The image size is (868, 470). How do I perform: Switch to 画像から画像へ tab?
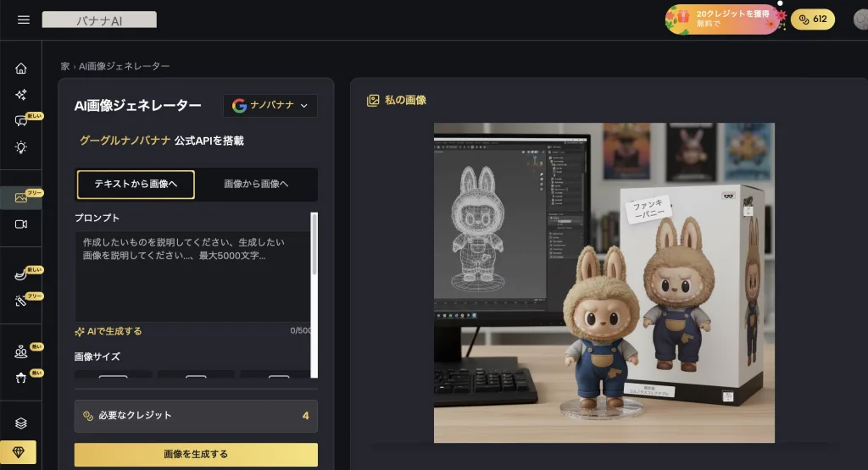click(256, 184)
